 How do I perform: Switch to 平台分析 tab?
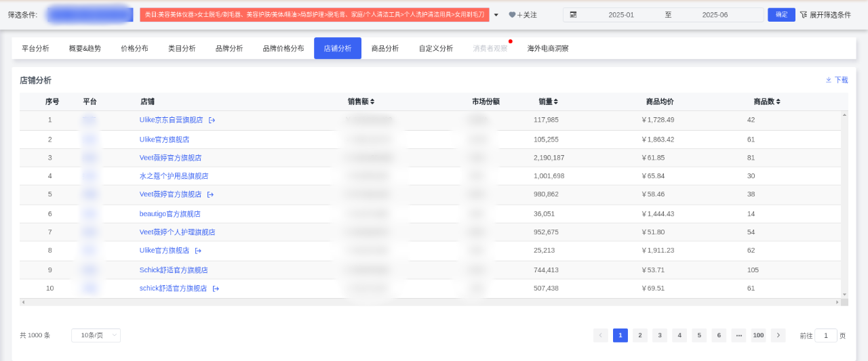click(35, 49)
